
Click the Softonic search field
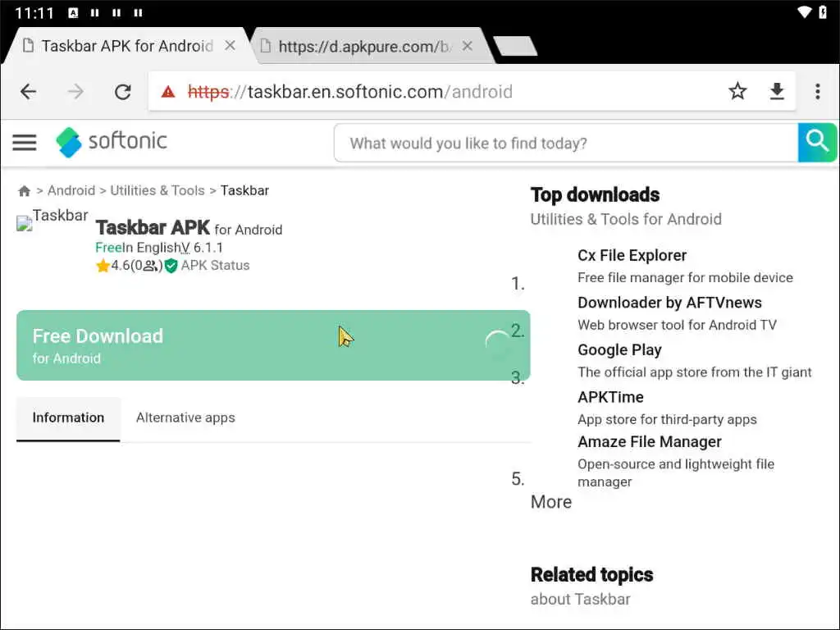(x=566, y=143)
